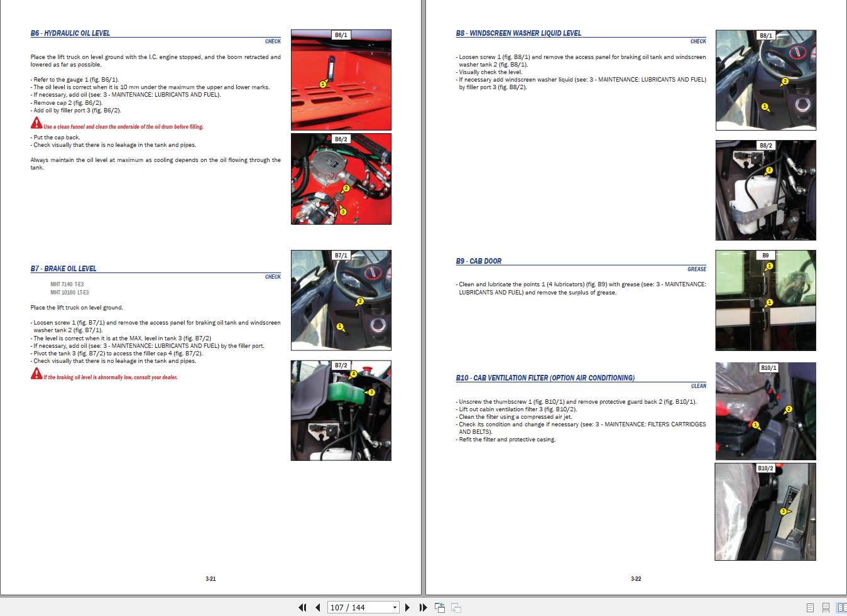847x616 pixels.
Task: Toggle single page view mode
Action: click(809, 607)
